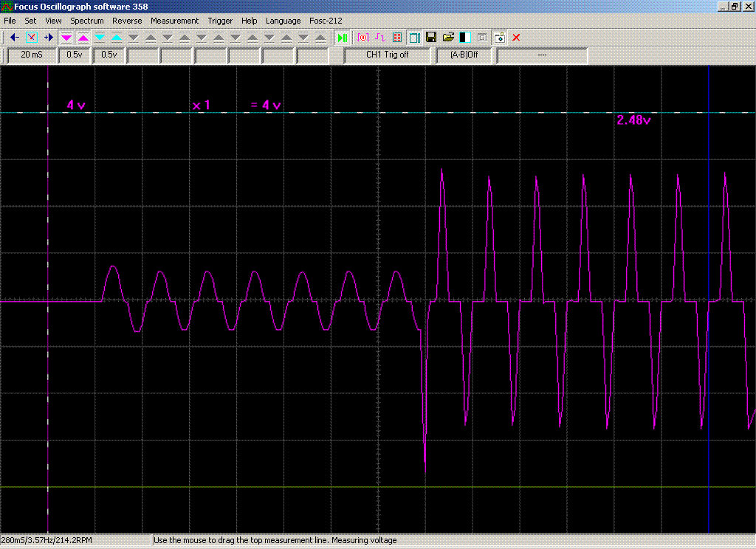
Task: Toggle the side panel layout icon
Action: coord(414,37)
